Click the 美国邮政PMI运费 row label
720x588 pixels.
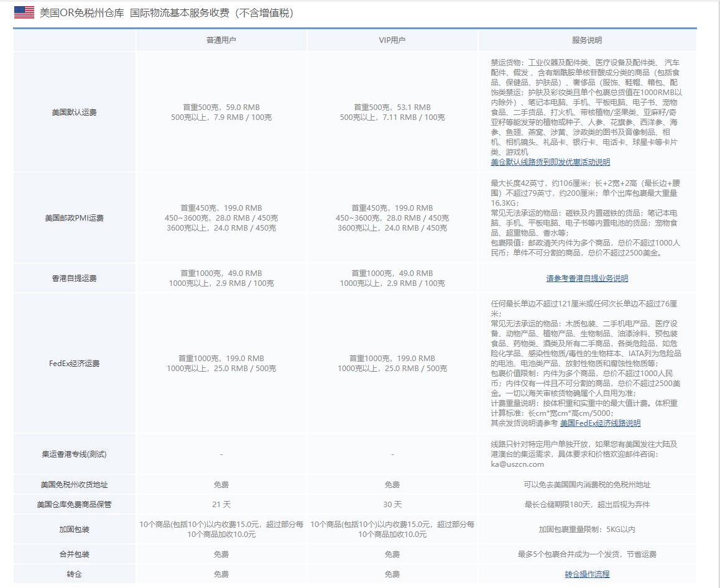tap(74, 218)
